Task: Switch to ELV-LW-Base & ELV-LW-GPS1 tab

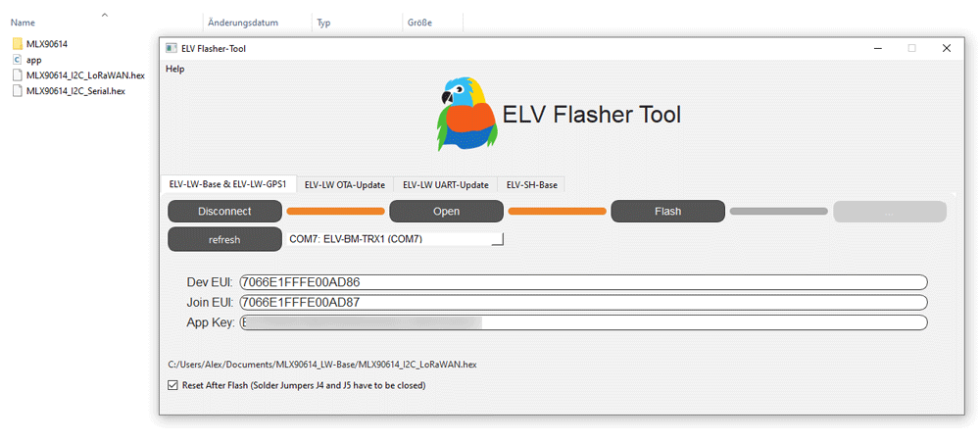Action: tap(228, 185)
